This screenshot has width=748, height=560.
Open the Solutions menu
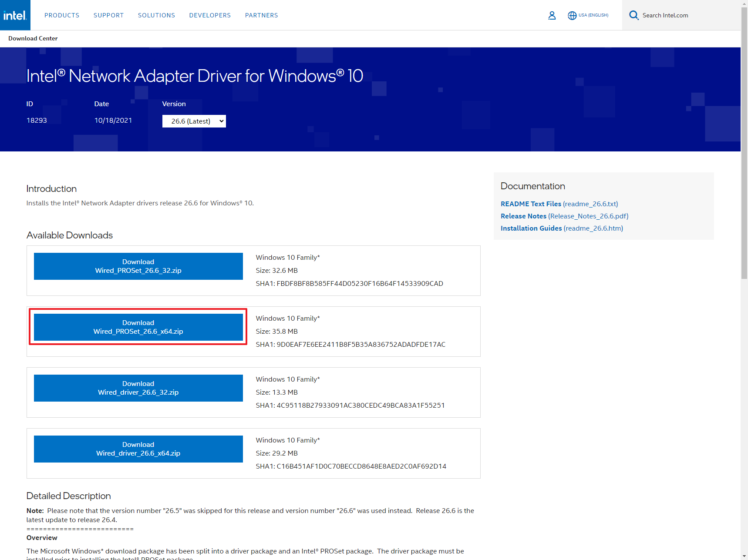click(x=156, y=15)
